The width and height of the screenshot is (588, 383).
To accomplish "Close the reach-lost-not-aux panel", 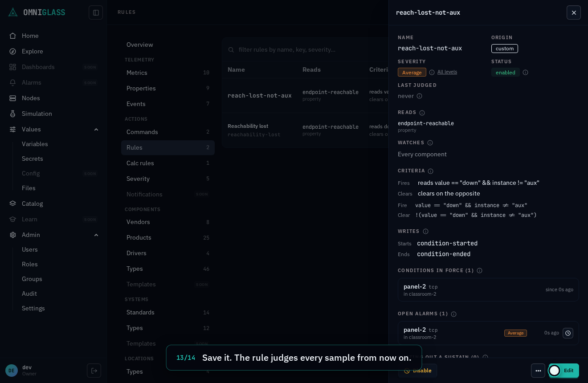I will pyautogui.click(x=574, y=12).
